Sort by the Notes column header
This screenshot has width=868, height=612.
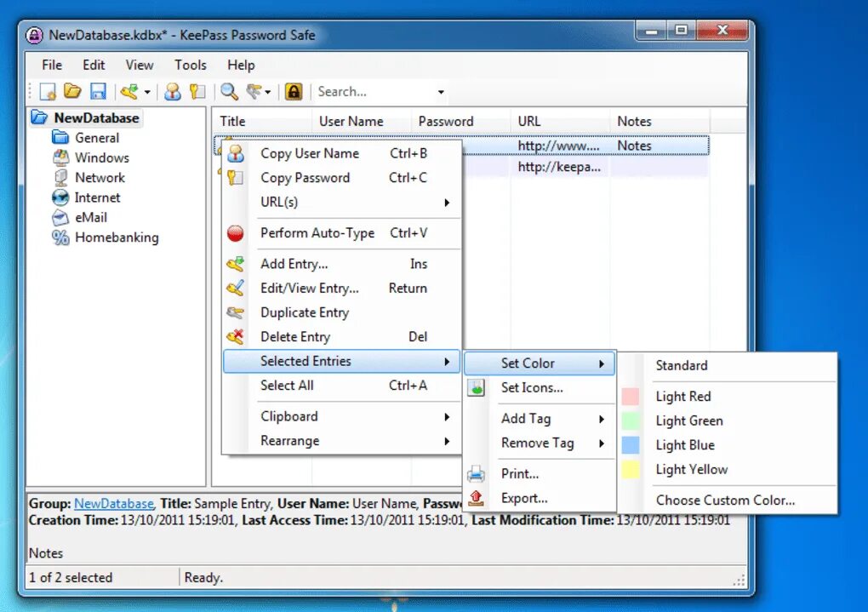[660, 121]
